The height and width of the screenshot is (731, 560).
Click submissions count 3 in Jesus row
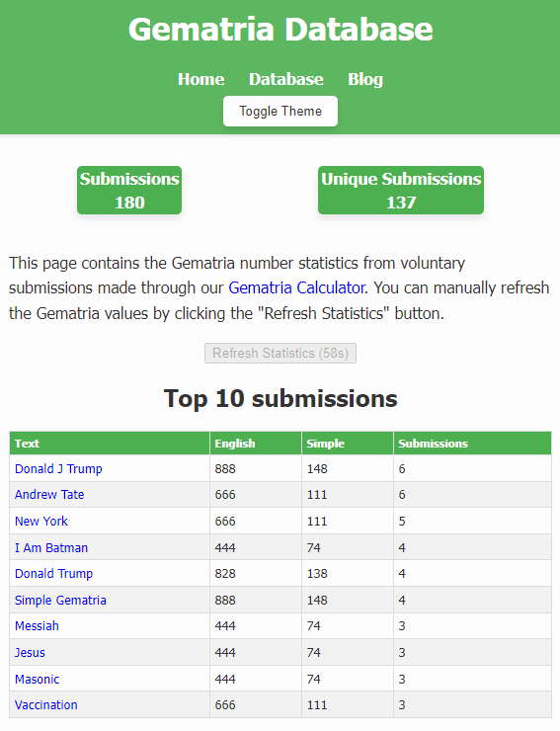(402, 652)
